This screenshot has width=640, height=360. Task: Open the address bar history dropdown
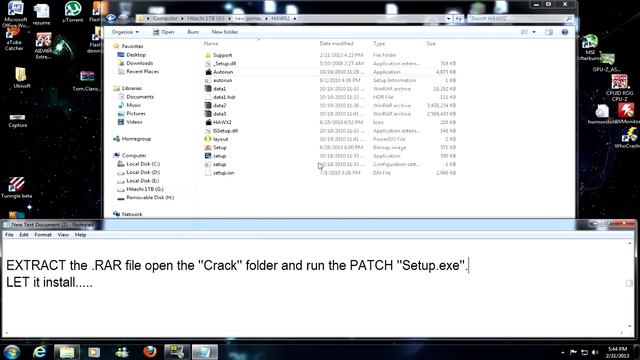tap(448, 18)
